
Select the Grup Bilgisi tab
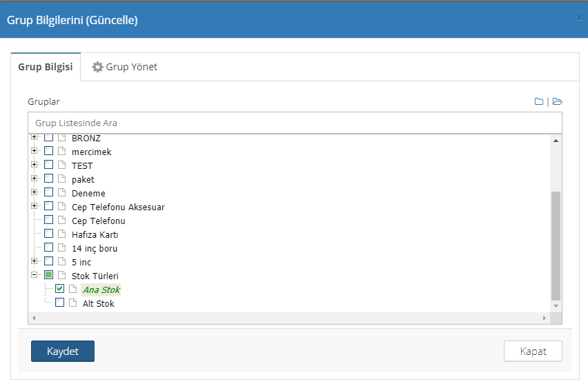point(46,67)
